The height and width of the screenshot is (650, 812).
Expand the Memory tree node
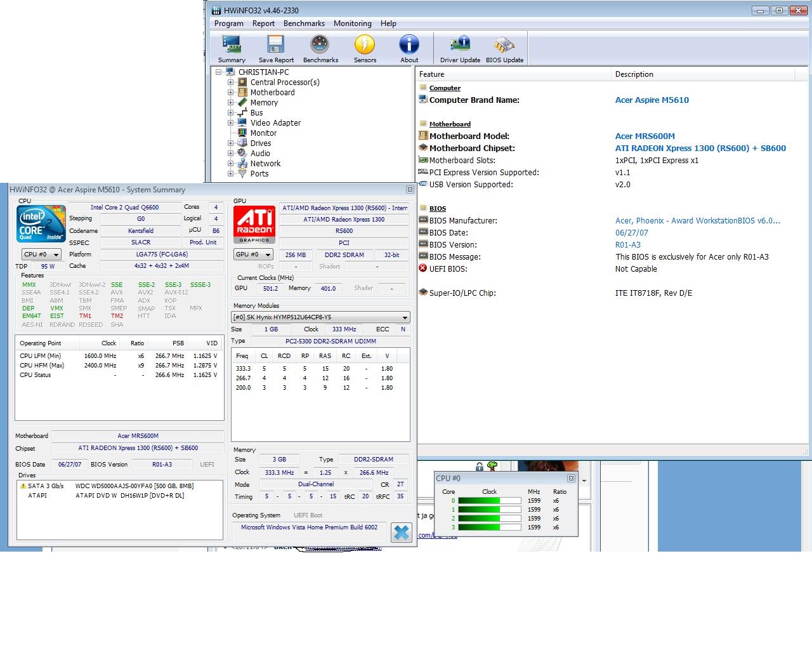pyautogui.click(x=231, y=103)
